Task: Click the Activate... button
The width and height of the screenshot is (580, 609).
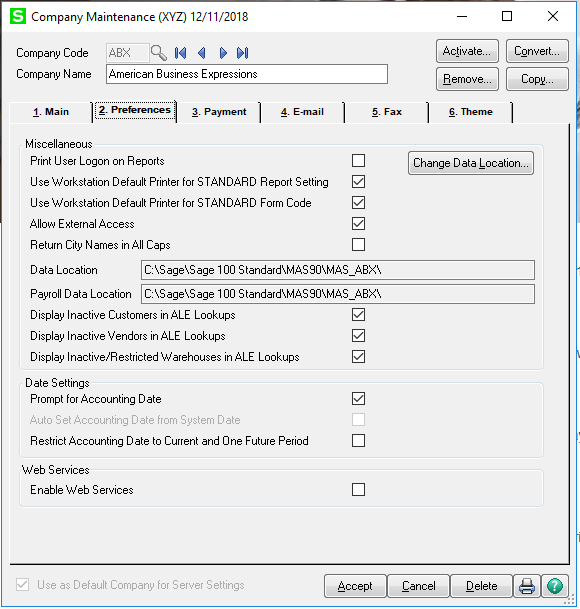Action: click(467, 51)
